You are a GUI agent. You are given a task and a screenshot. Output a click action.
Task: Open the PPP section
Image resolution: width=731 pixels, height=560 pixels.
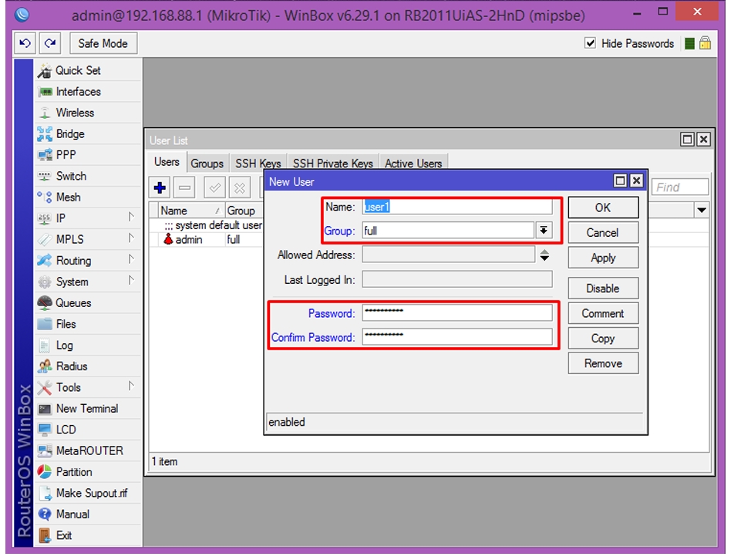pos(88,155)
